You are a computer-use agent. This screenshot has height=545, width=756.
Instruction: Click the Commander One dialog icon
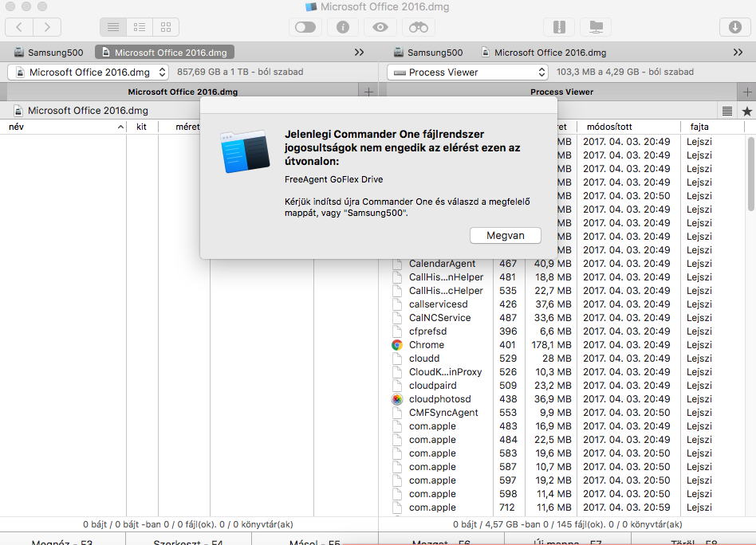point(245,152)
